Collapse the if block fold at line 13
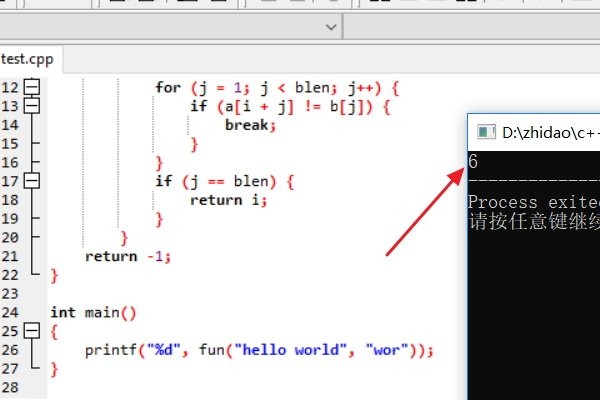This screenshot has height=400, width=600. point(33,106)
